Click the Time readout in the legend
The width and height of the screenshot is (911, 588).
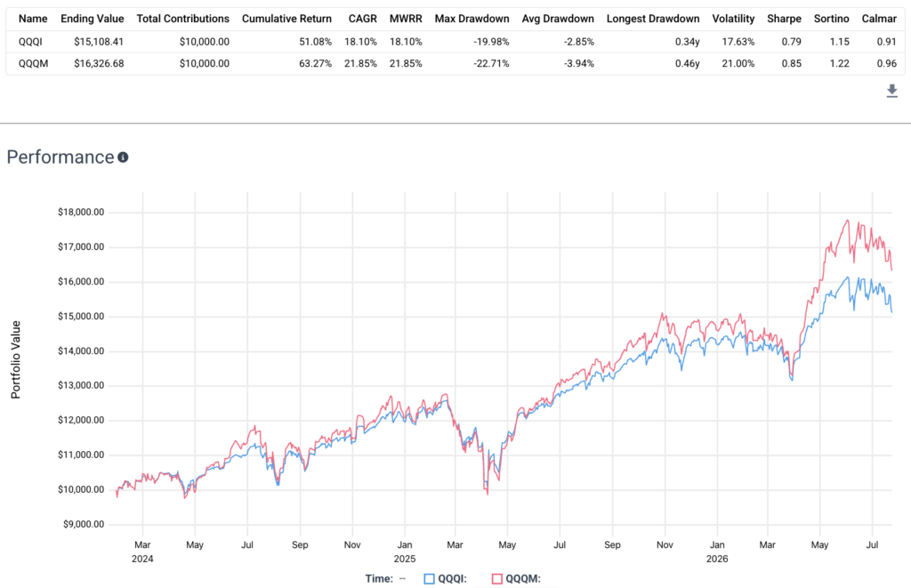point(385,579)
